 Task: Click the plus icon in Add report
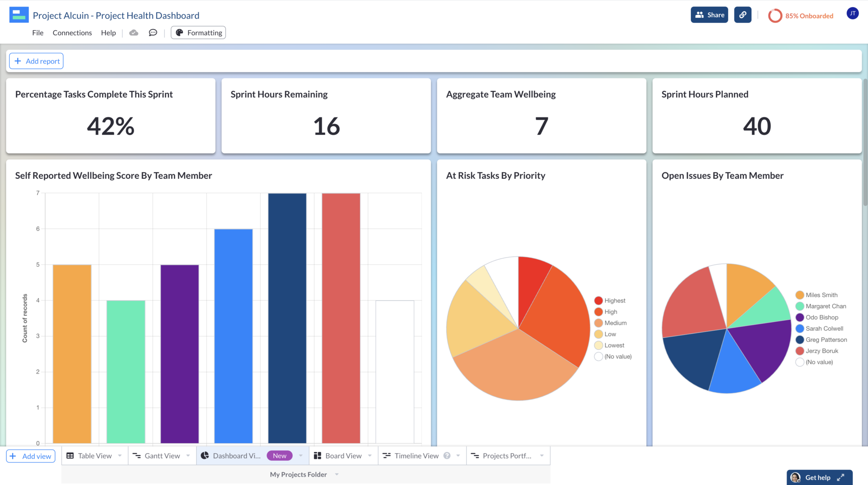(18, 61)
